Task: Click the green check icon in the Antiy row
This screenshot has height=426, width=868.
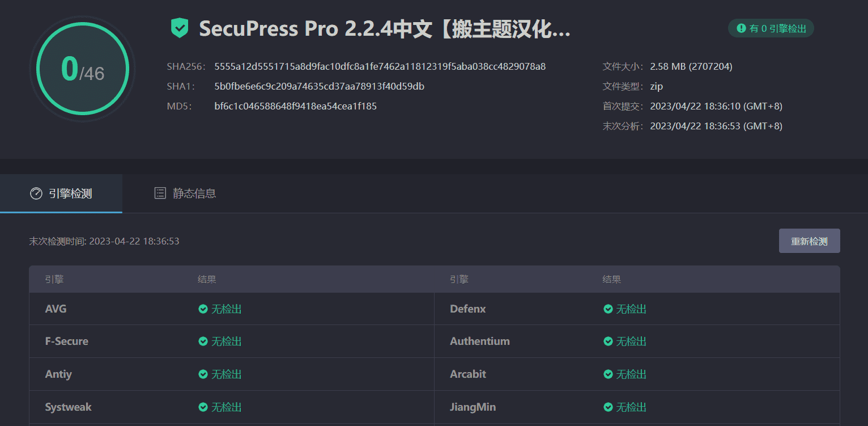Action: (x=203, y=374)
